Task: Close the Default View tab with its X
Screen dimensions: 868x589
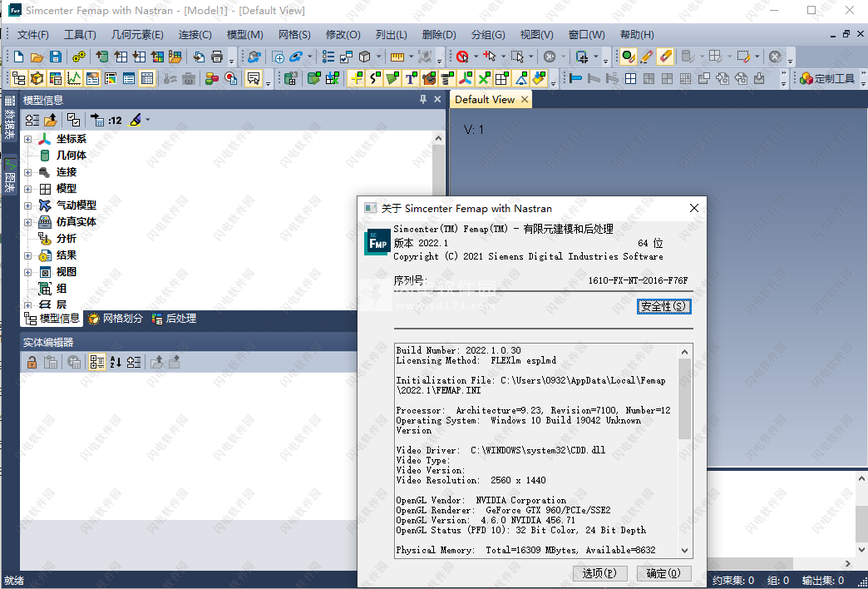Action: 524,100
